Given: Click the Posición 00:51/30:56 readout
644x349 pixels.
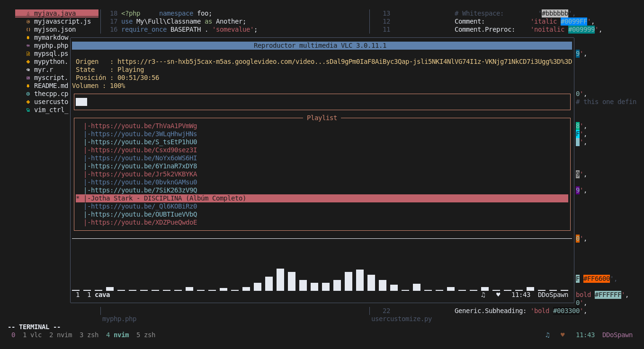Looking at the screenshot, I should [117, 78].
